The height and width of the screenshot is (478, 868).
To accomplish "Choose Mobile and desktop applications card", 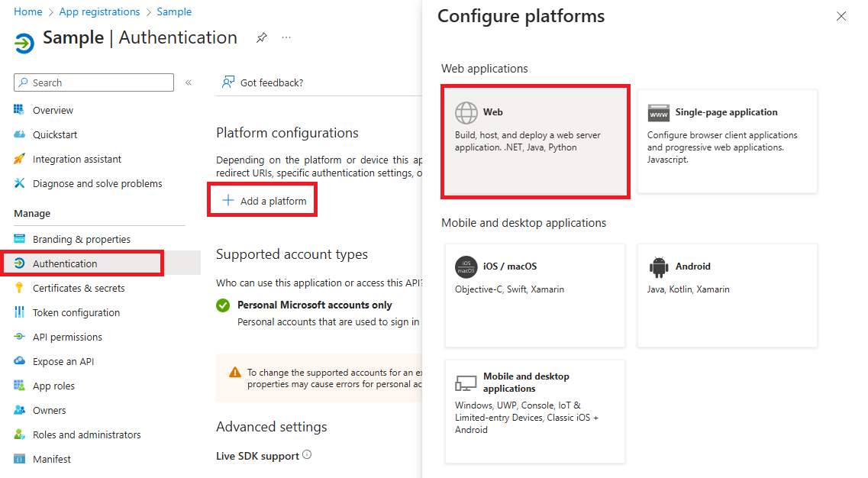I will (x=535, y=412).
